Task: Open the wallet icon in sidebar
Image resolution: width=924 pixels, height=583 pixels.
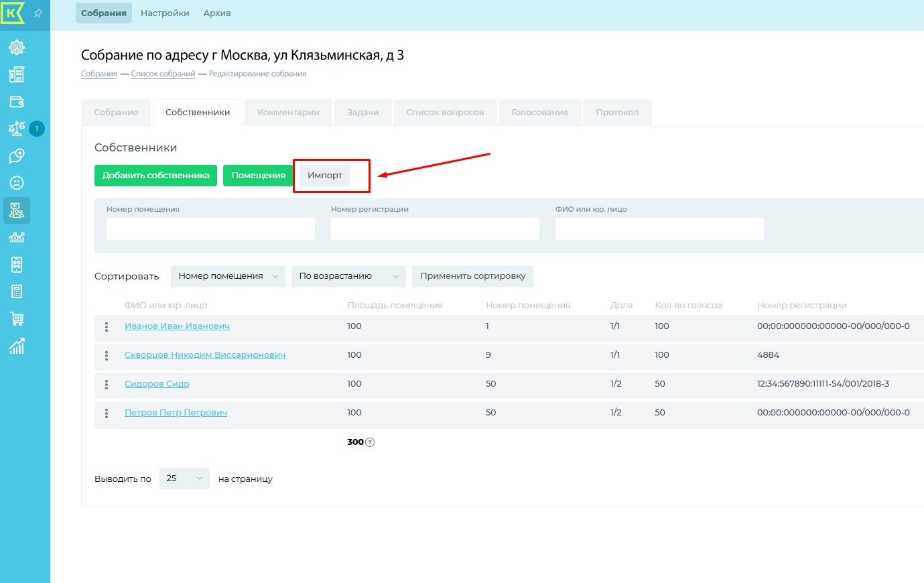Action: pyautogui.click(x=17, y=102)
